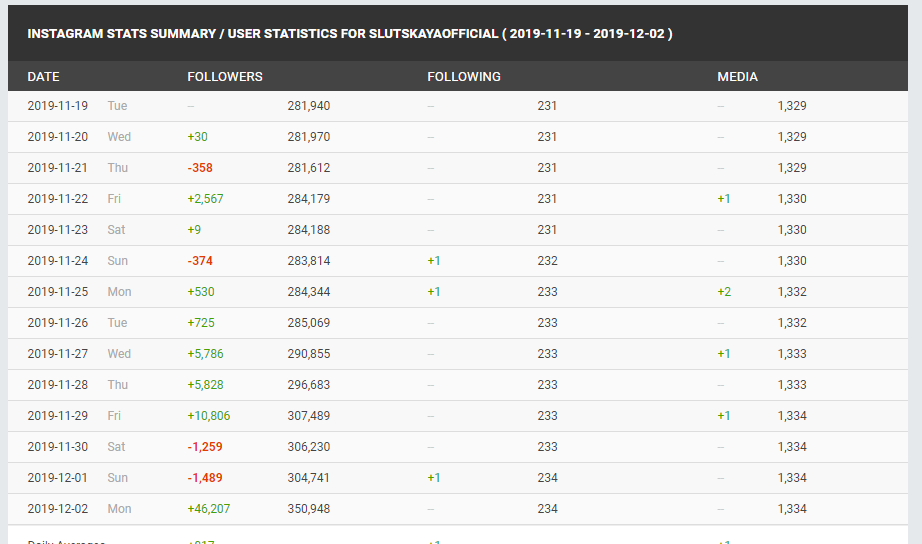This screenshot has width=922, height=544.
Task: Select the date 2019-11-30
Action: [x=58, y=446]
